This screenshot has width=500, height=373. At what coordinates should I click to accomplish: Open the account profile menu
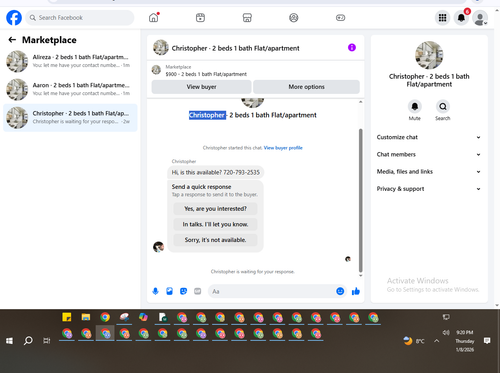tap(480, 18)
